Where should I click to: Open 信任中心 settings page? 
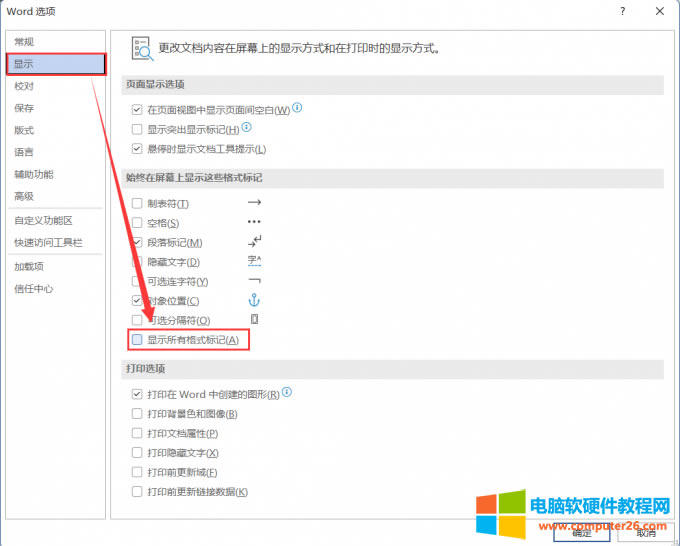[34, 289]
